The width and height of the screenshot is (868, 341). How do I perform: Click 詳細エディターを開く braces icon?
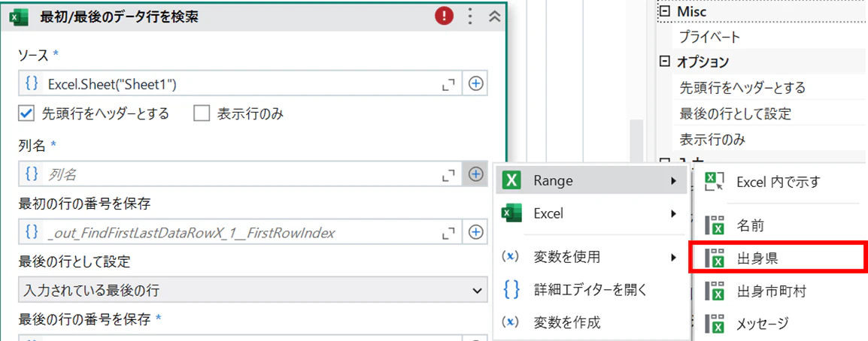tap(511, 289)
